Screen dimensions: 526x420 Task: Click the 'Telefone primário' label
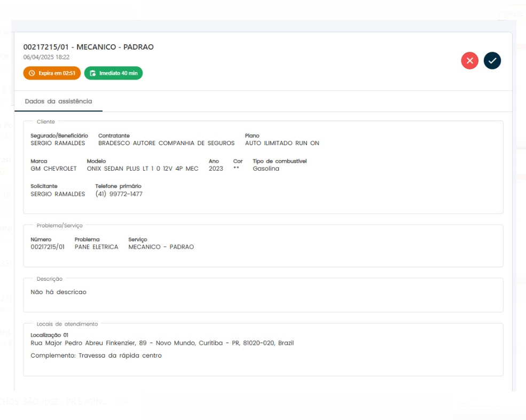click(x=118, y=186)
